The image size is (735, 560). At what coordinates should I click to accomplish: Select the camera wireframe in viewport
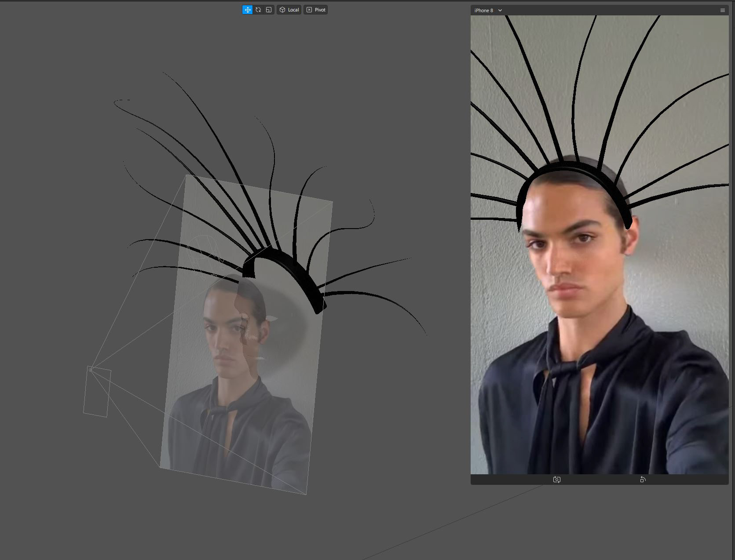pyautogui.click(x=97, y=391)
